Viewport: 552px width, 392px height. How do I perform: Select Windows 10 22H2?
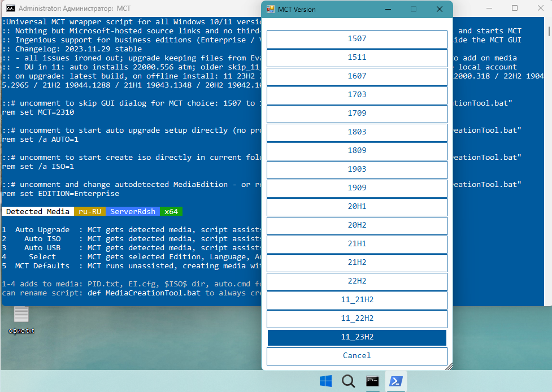pos(357,281)
